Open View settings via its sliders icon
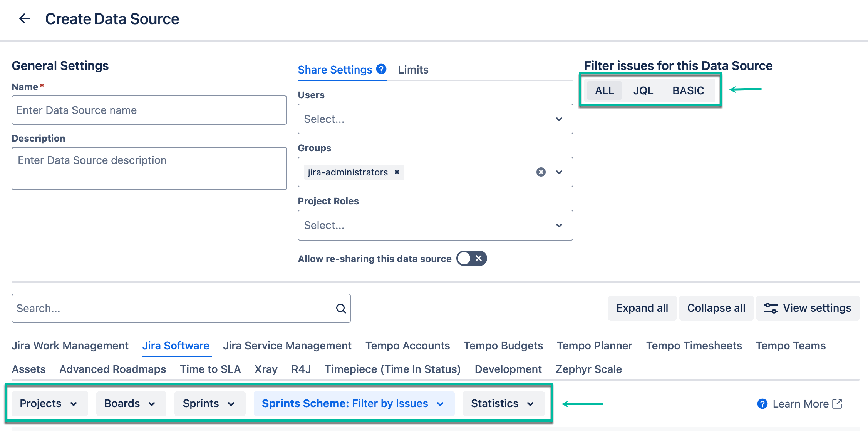 click(771, 308)
